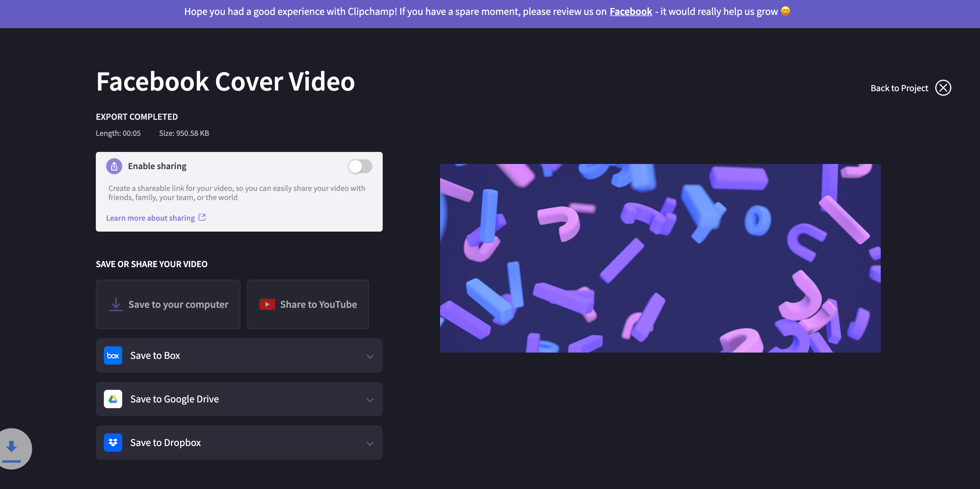Viewport: 980px width, 489px height.
Task: Click the circled X close icon
Action: (x=943, y=88)
